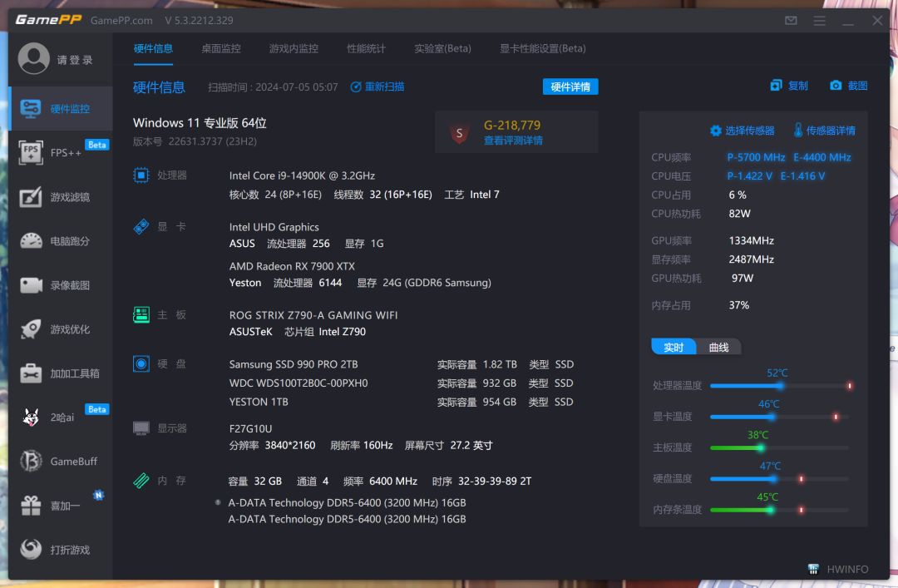This screenshot has height=588, width=898.
Task: Switch to 游戏内监控 tab
Action: pyautogui.click(x=294, y=49)
